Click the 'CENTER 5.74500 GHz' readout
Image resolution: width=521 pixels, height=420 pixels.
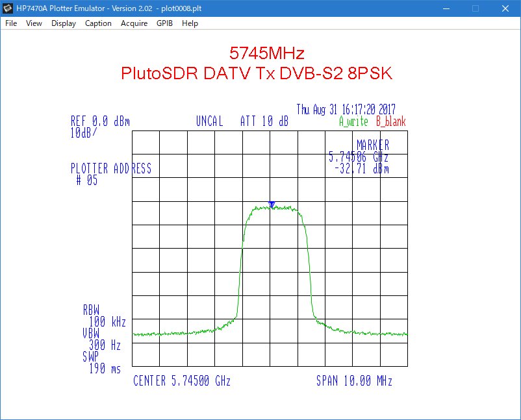pyautogui.click(x=182, y=380)
